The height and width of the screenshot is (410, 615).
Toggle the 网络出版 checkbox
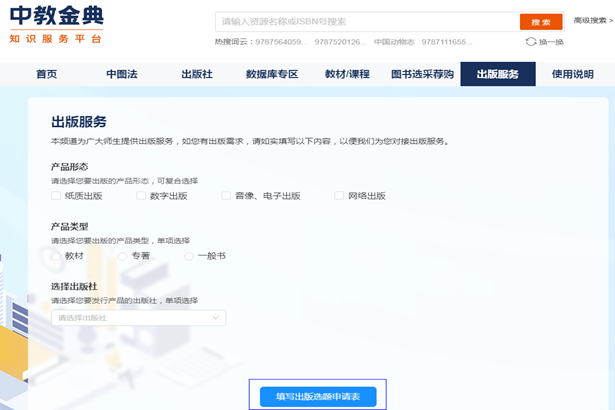click(339, 196)
